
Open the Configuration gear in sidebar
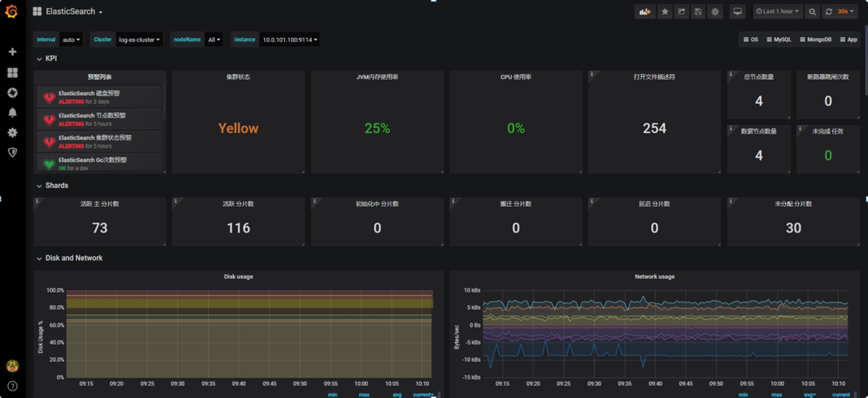[x=12, y=132]
